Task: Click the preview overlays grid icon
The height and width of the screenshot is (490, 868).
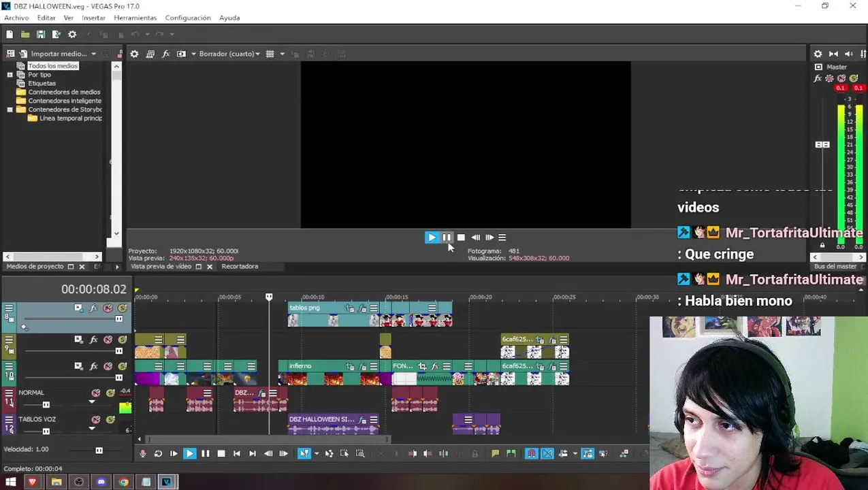Action: point(270,54)
